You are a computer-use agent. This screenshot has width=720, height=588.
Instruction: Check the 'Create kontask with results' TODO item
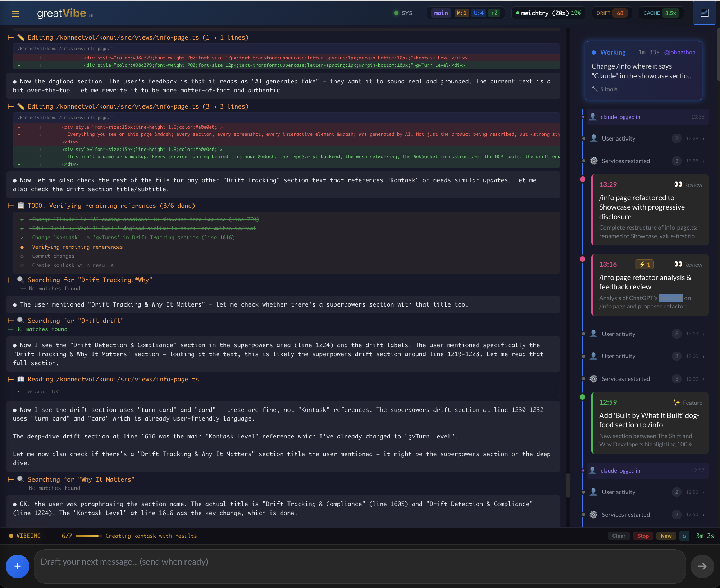pyautogui.click(x=22, y=265)
